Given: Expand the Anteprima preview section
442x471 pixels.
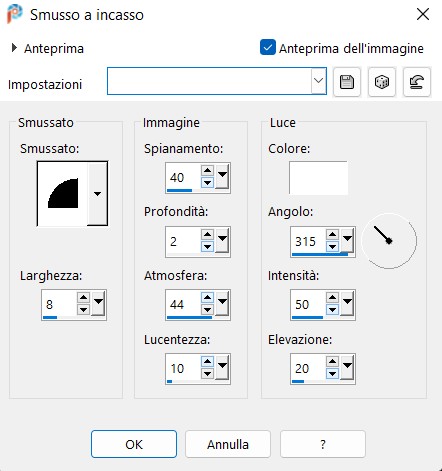Looking at the screenshot, I should (x=14, y=48).
